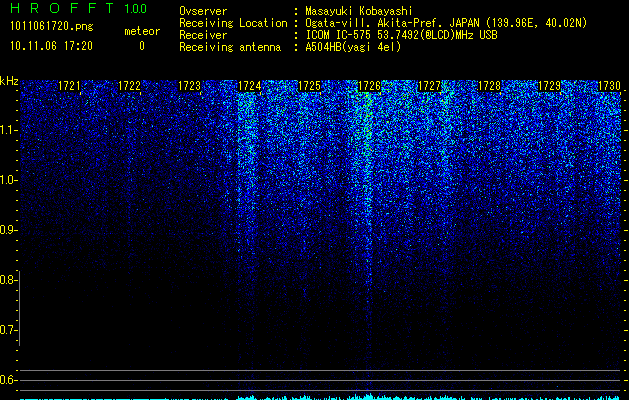Click the date stamp 10.11.06 17:20

point(51,46)
